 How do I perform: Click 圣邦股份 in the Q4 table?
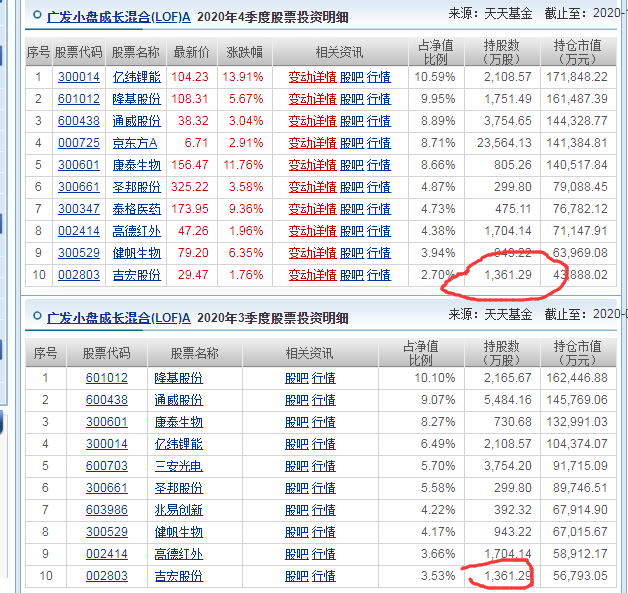pyautogui.click(x=137, y=187)
